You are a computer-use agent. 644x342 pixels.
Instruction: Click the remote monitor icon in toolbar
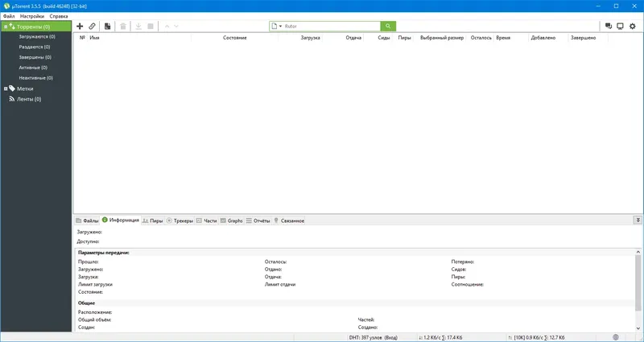620,27
